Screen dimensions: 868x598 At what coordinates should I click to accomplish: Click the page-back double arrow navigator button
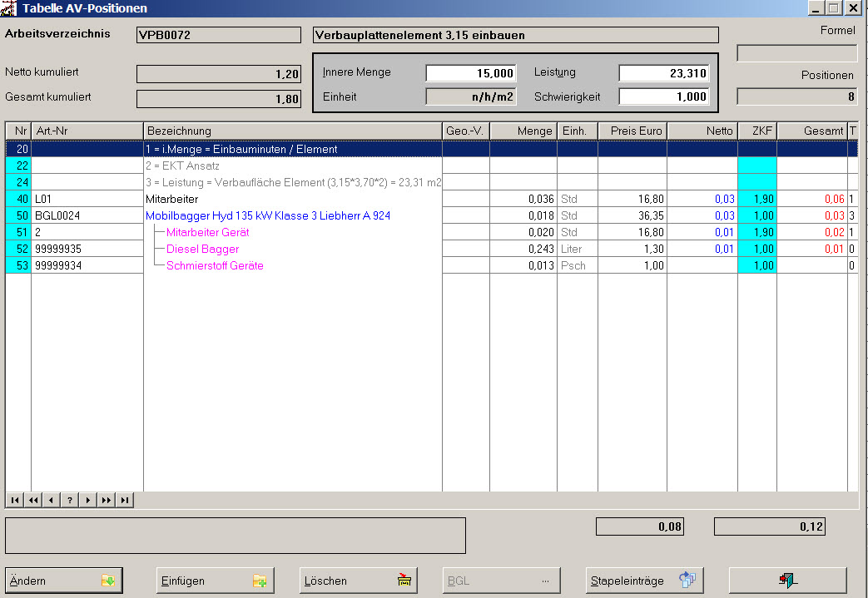tap(32, 500)
